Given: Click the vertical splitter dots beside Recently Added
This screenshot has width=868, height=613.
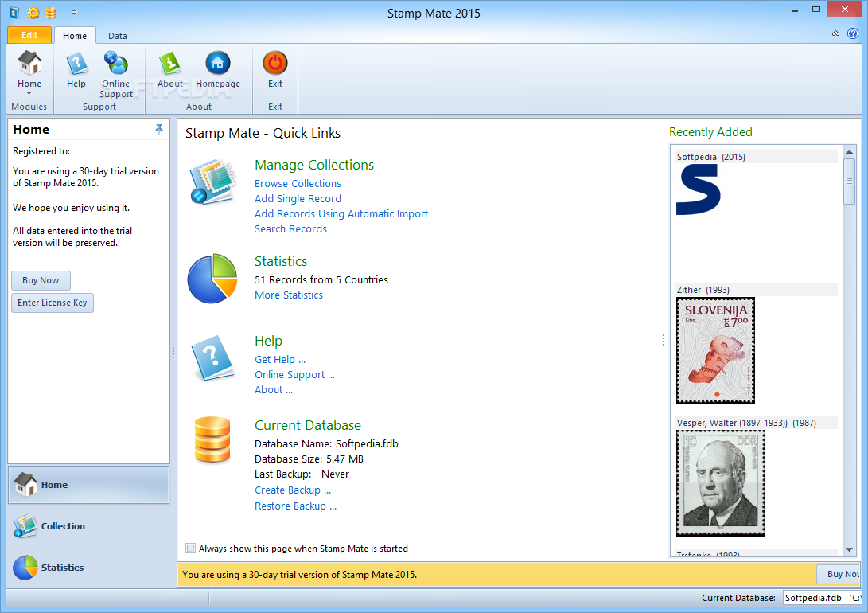Looking at the screenshot, I should click(x=664, y=340).
